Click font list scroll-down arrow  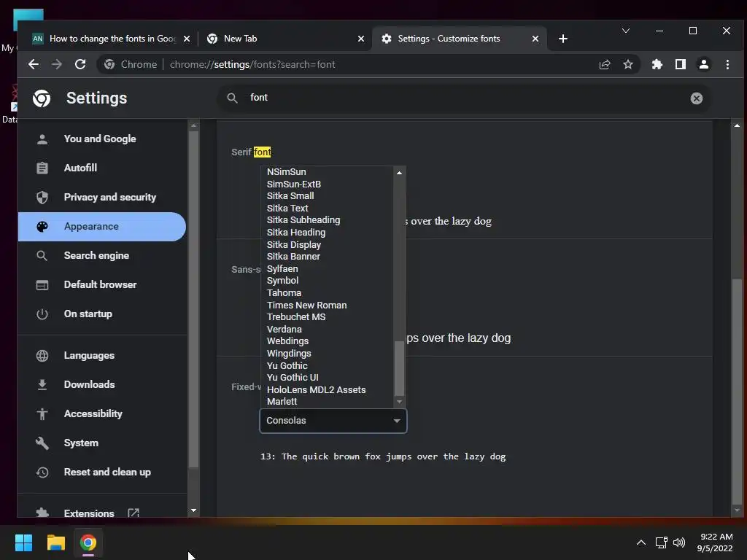tap(399, 402)
